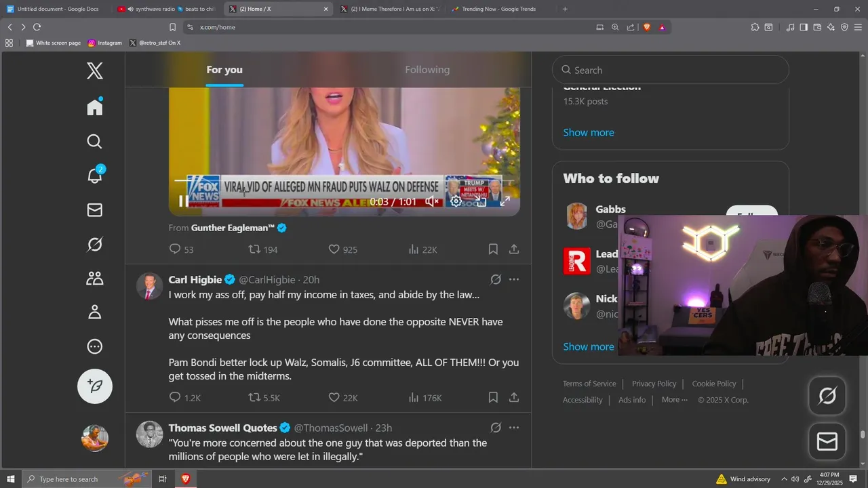Repost Carl Higbie's post

tap(264, 398)
